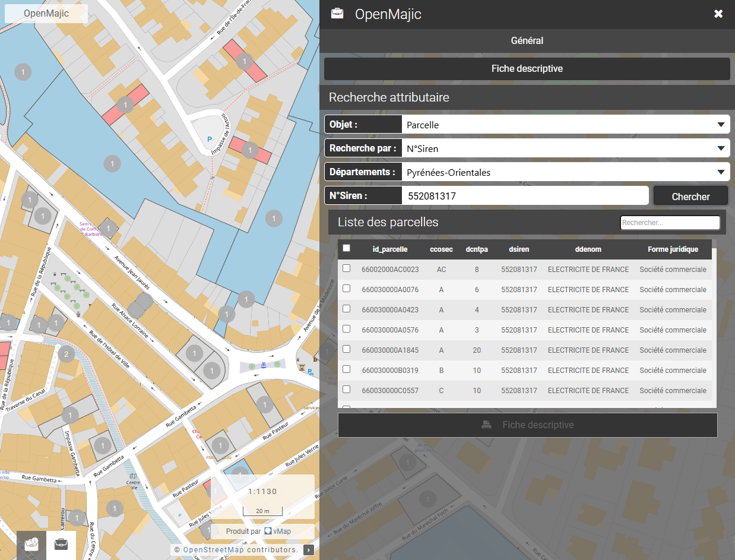Open the Recherche par dropdown showing N°Siren
Viewport: 735px width, 560px height.
coord(566,148)
